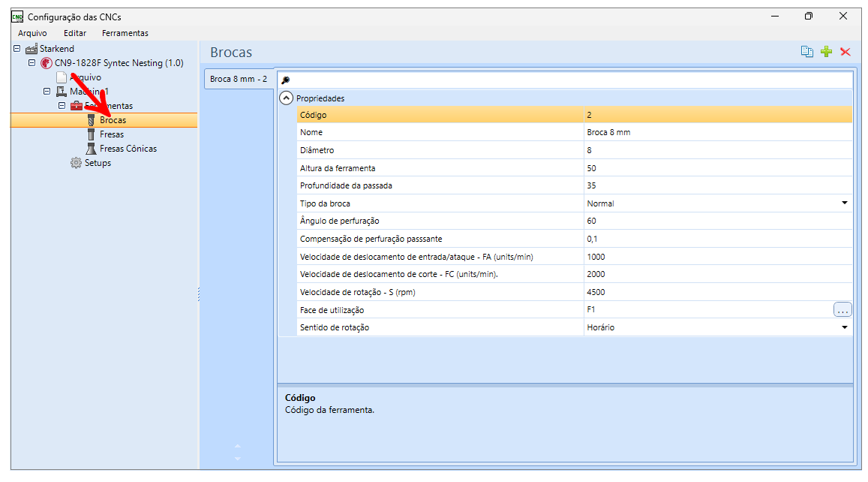The image size is (868, 482).
Task: Add a new drill with green plus
Action: (827, 52)
